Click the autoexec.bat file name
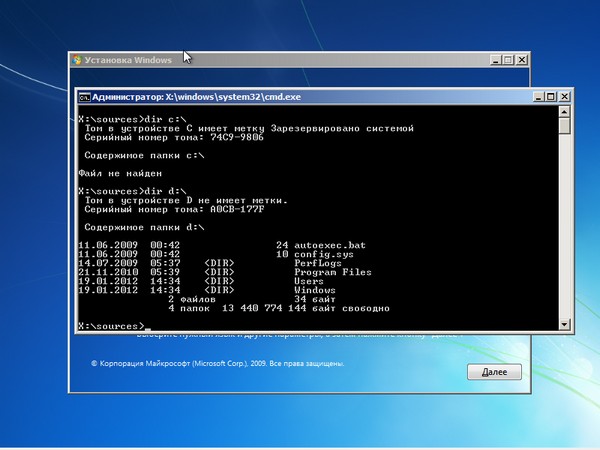Viewport: 600px width, 450px height. click(x=329, y=245)
